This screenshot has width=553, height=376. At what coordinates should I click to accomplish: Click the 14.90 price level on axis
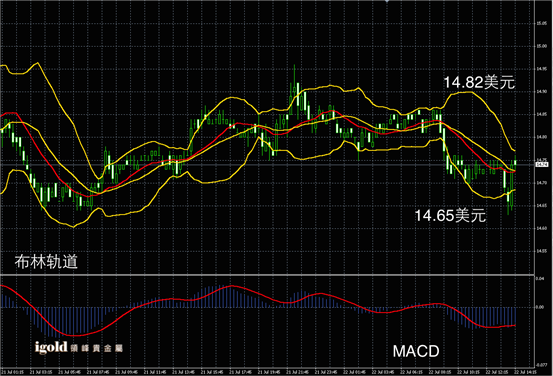click(x=541, y=92)
